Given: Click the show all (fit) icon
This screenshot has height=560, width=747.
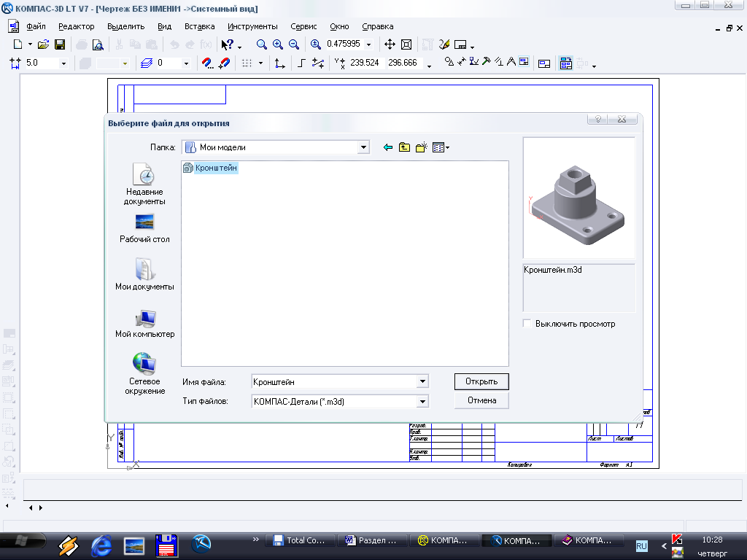Looking at the screenshot, I should [x=406, y=44].
